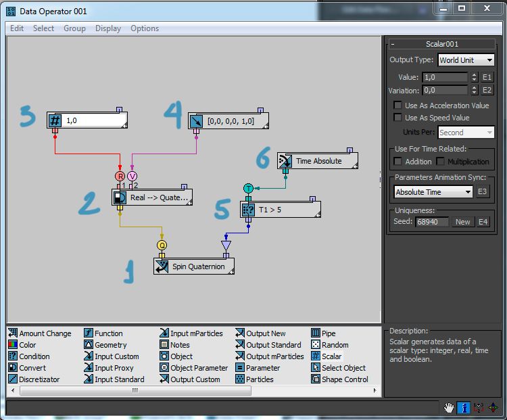Pick the Color sub-operator icon
The image size is (507, 420).
click(x=13, y=345)
